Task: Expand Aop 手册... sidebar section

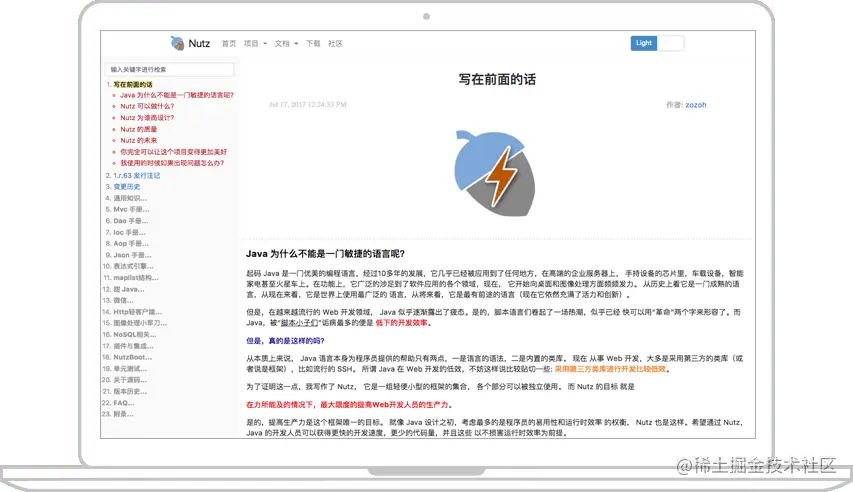Action: (x=131, y=243)
